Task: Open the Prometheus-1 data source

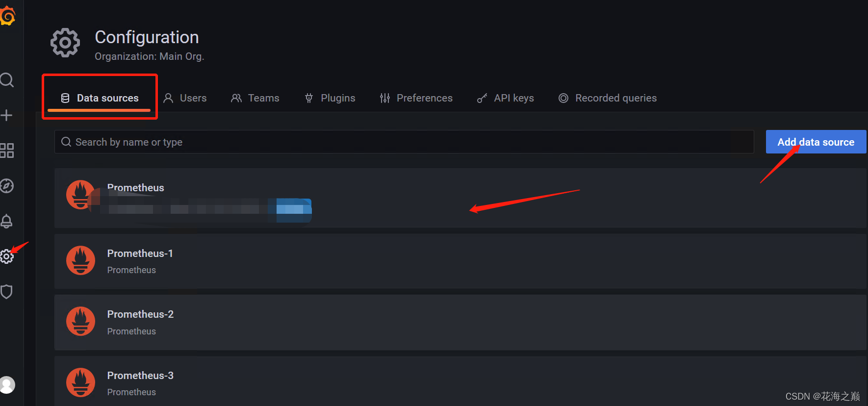Action: pos(460,261)
